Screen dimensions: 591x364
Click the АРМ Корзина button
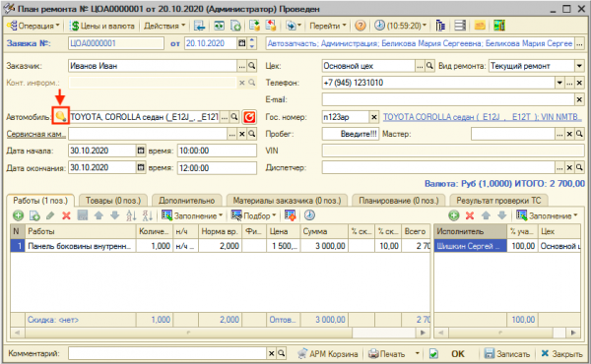(327, 354)
